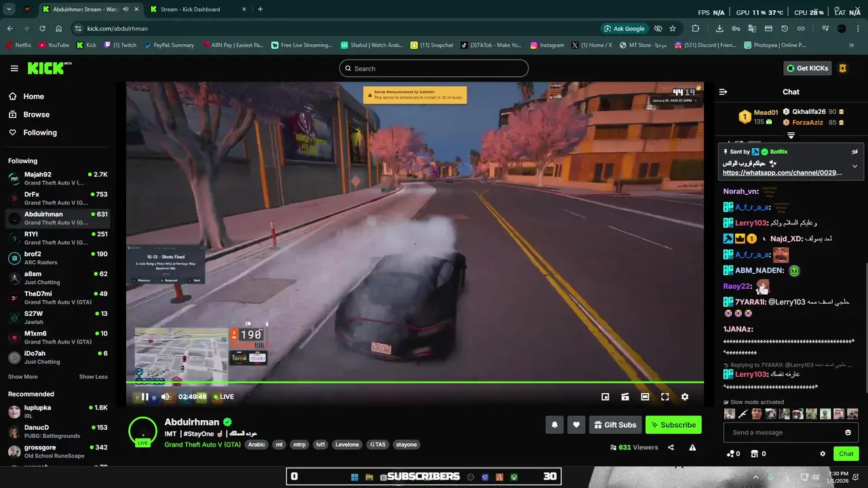Collapse the chat panel
The width and height of the screenshot is (868, 488).
coord(723,91)
